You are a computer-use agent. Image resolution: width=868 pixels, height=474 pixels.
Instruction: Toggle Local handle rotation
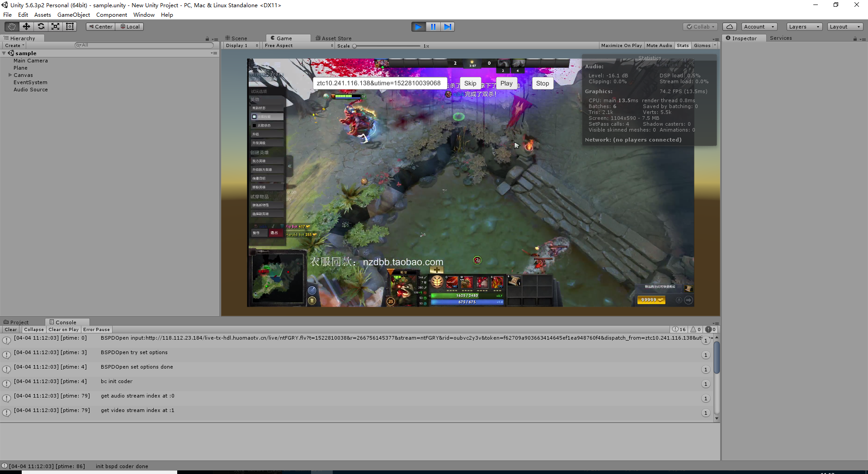tap(130, 27)
